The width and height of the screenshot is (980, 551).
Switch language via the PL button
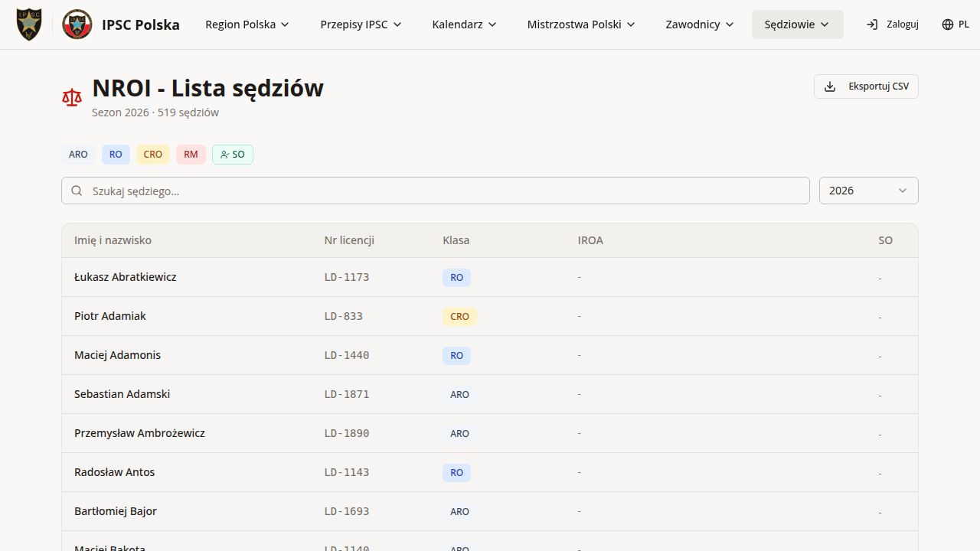point(955,24)
